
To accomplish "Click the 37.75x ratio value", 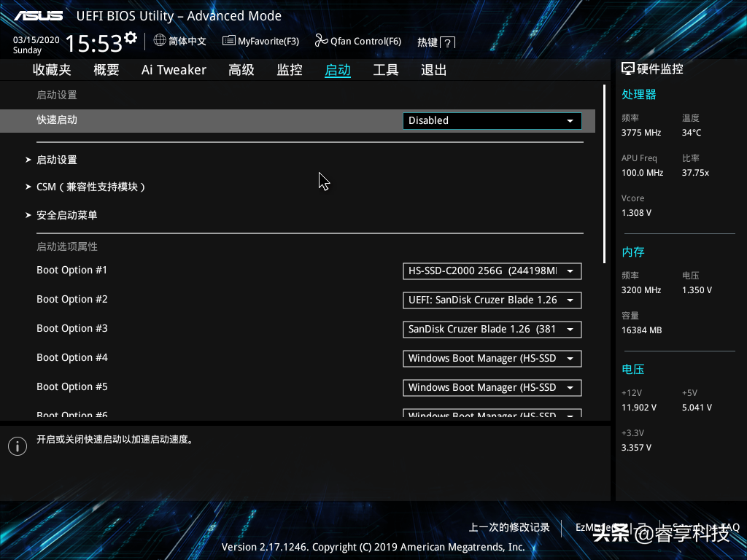I will click(x=695, y=173).
